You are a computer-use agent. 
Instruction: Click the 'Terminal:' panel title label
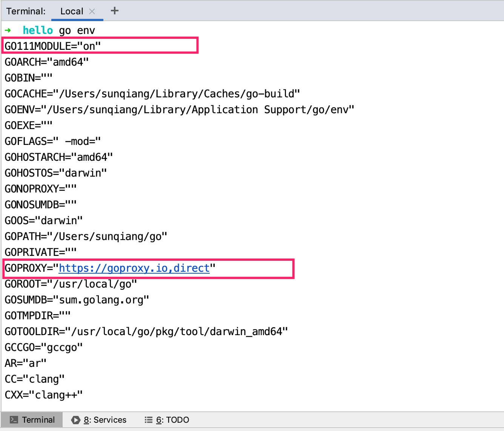26,11
